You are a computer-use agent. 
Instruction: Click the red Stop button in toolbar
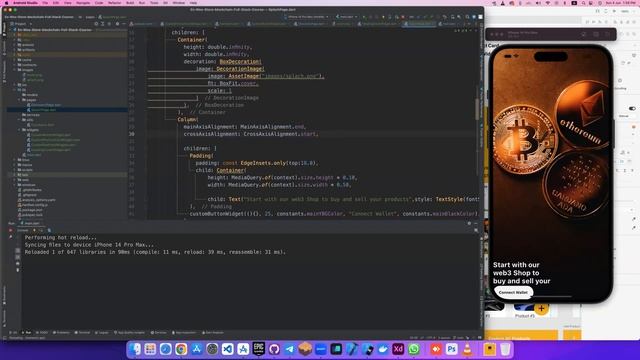coord(403,17)
